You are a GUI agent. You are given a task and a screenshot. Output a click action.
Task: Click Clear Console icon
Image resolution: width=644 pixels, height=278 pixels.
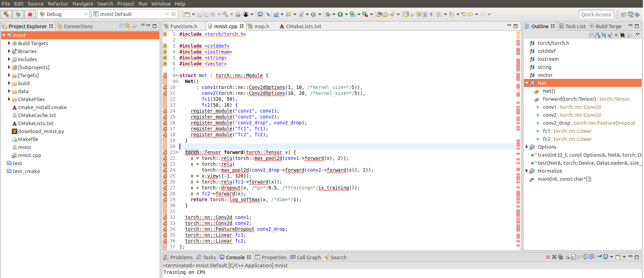[x=568, y=257]
